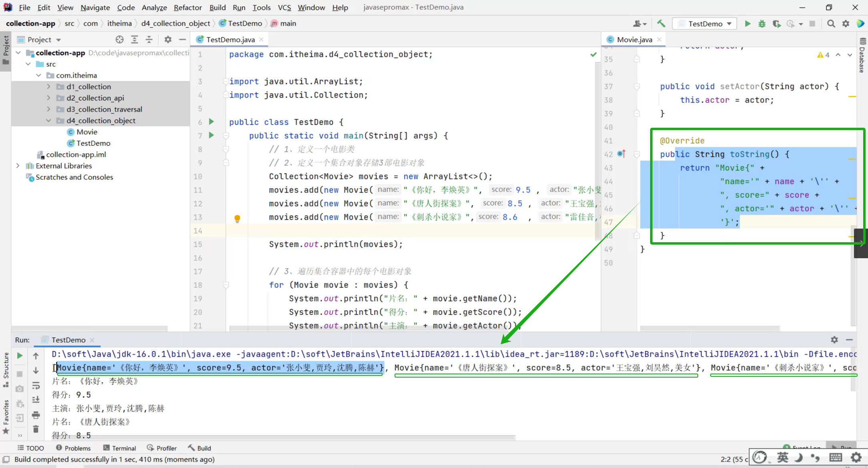Click the yellow intention light bulb
The height and width of the screenshot is (468, 868).
point(237,218)
